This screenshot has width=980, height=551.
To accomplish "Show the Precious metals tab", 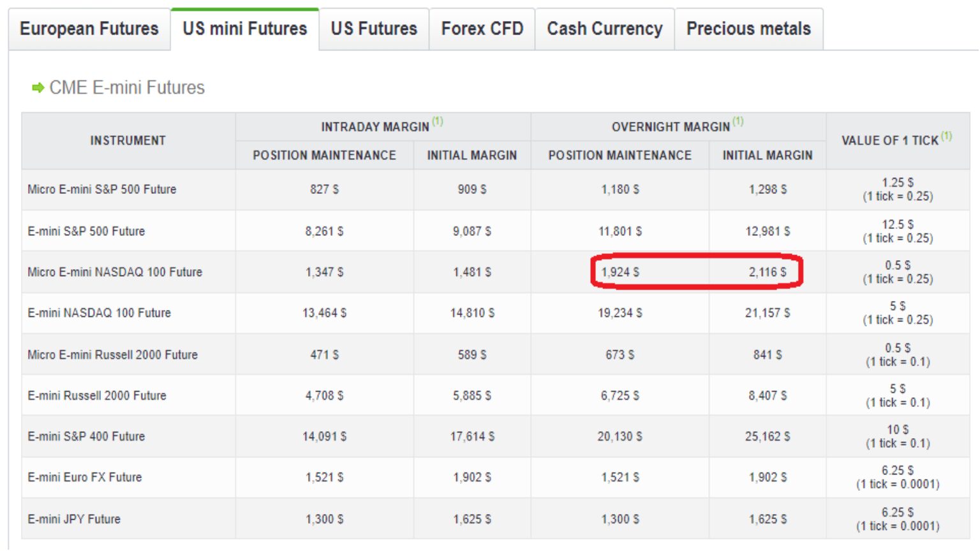I will (x=748, y=29).
